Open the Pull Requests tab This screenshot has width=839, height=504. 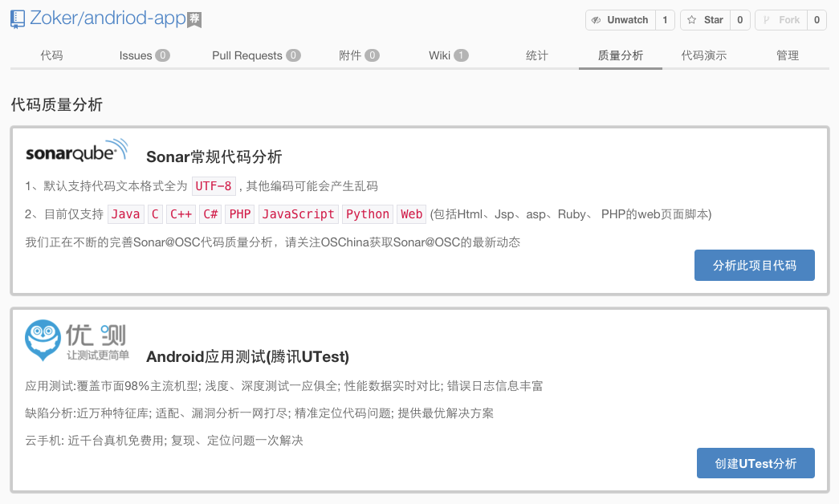[256, 55]
